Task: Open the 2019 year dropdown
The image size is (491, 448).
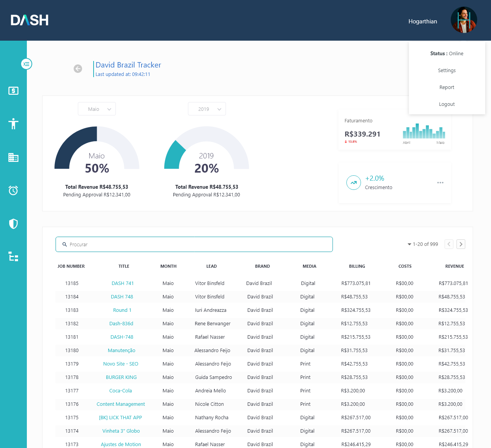Action: [x=207, y=109]
